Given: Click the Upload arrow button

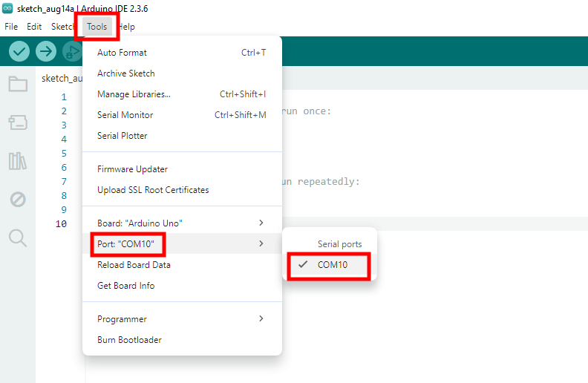Looking at the screenshot, I should (x=46, y=51).
